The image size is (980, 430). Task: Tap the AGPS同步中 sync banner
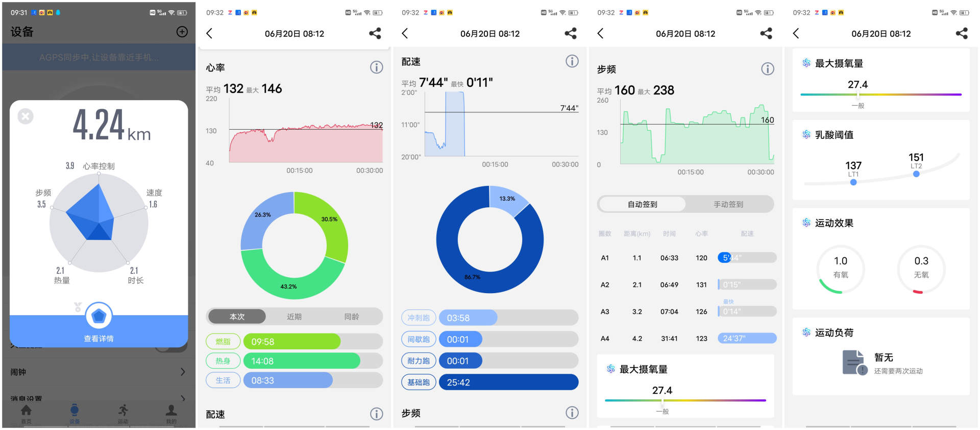[x=99, y=57]
